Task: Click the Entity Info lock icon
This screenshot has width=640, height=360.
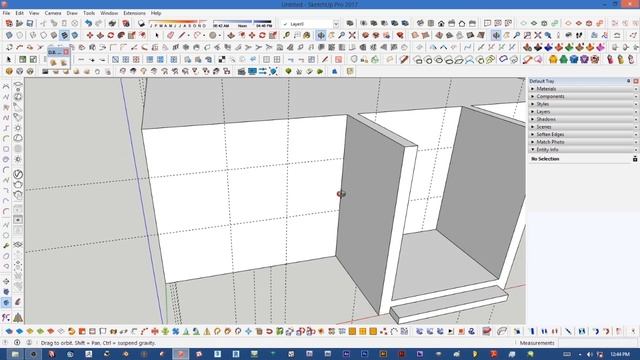Action: (x=635, y=159)
